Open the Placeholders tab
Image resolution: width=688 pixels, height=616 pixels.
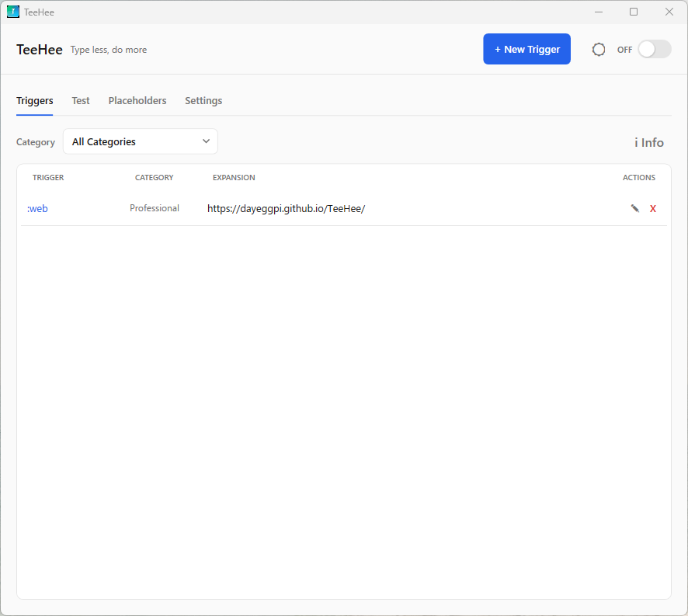coord(137,100)
